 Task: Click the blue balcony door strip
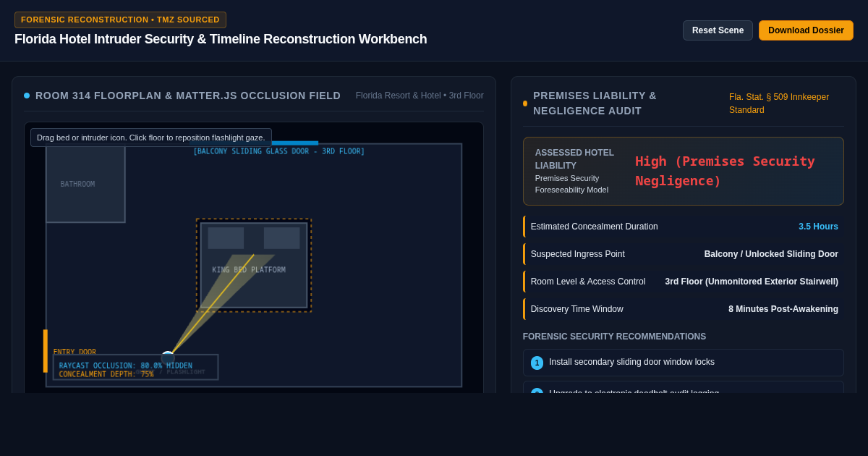pos(294,143)
